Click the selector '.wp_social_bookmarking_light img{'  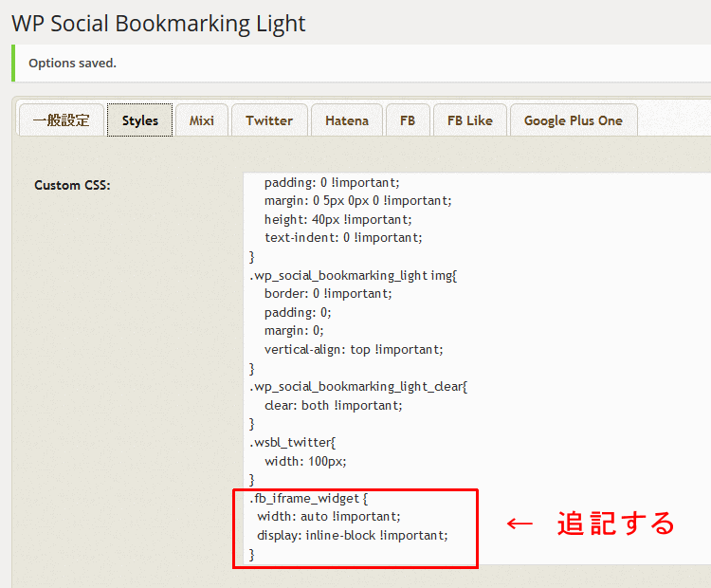click(x=354, y=275)
